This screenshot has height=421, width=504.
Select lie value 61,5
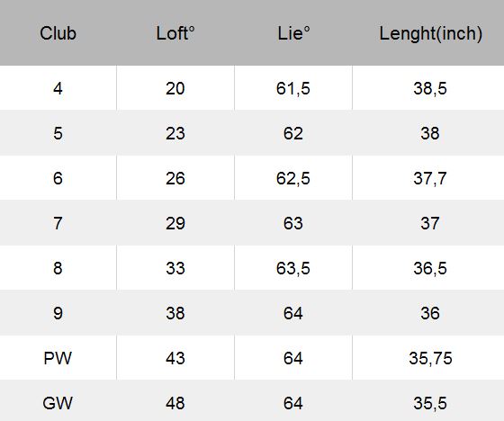pos(293,88)
